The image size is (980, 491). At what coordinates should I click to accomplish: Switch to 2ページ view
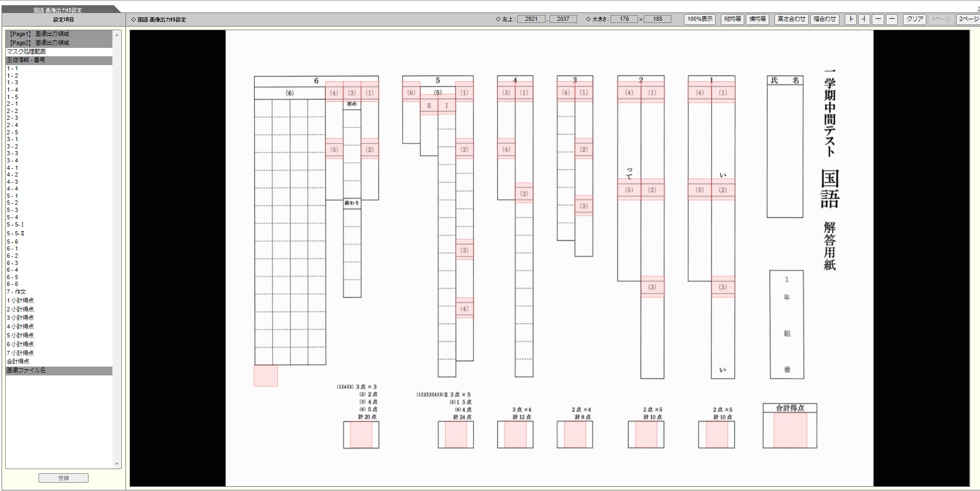click(968, 19)
